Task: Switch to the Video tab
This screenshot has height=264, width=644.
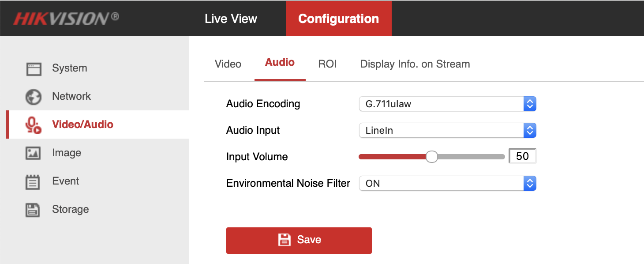Action: click(228, 64)
